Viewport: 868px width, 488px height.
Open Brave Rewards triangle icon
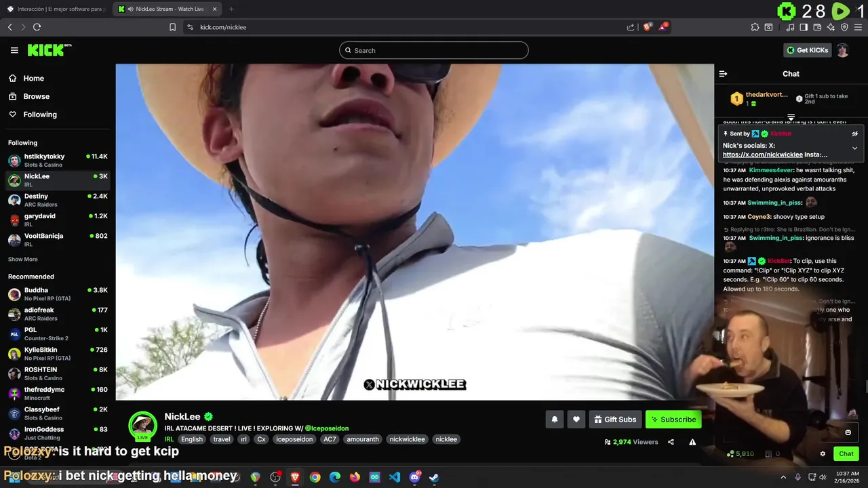pos(663,27)
